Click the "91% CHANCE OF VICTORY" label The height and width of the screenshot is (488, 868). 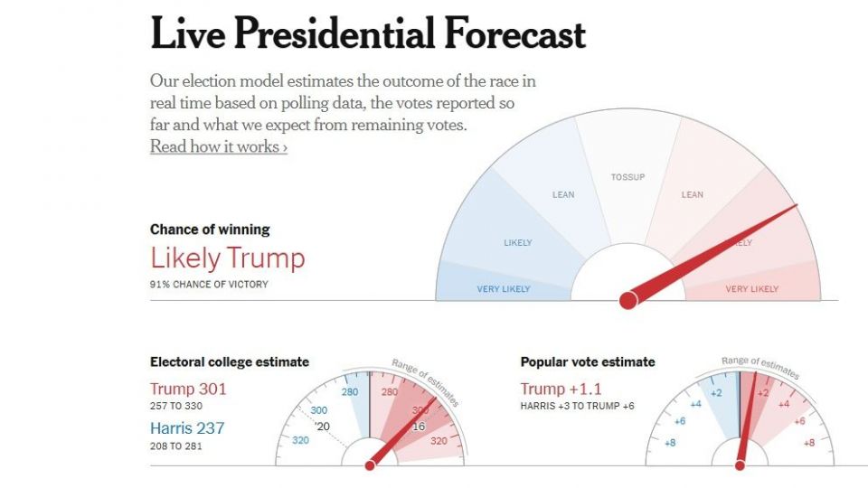(x=209, y=285)
